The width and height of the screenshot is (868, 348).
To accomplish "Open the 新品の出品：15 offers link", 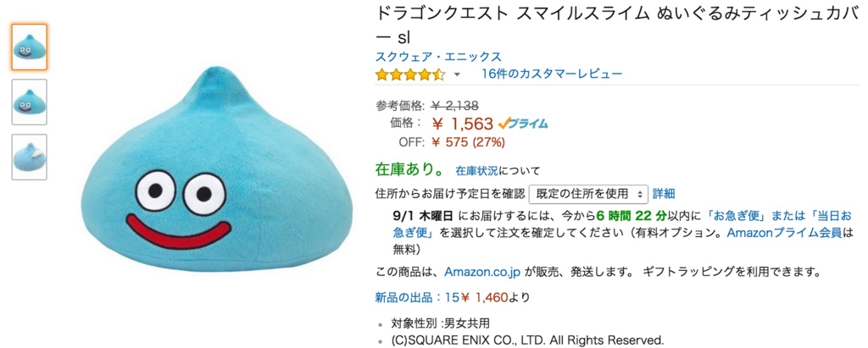I will pos(417,298).
